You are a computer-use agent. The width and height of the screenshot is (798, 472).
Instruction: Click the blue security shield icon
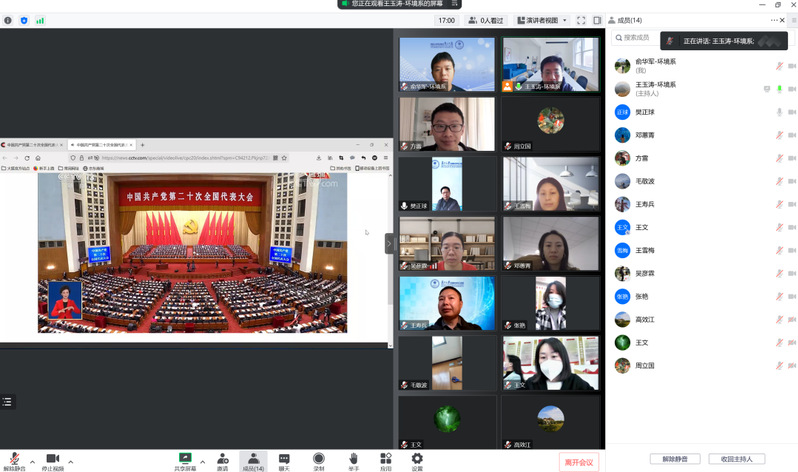[x=24, y=20]
